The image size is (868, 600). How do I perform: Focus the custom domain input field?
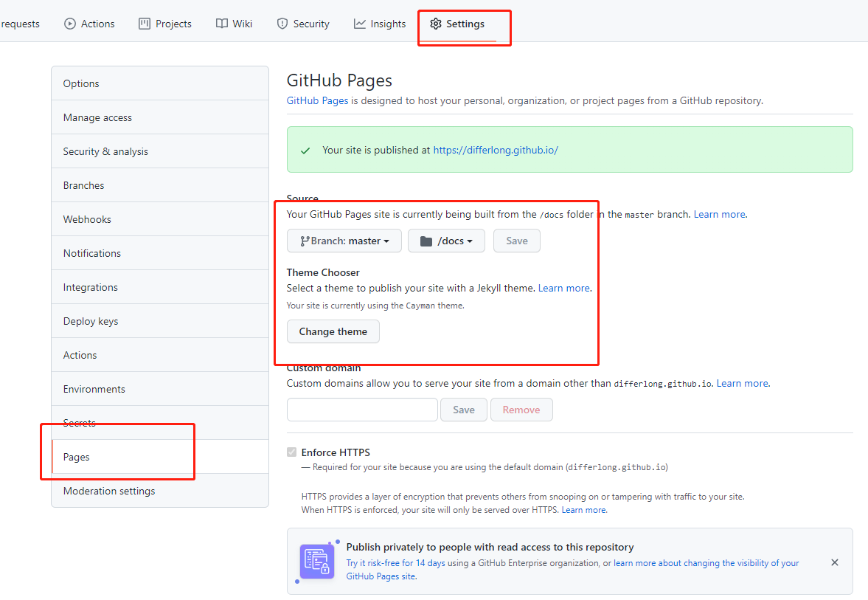pos(362,410)
